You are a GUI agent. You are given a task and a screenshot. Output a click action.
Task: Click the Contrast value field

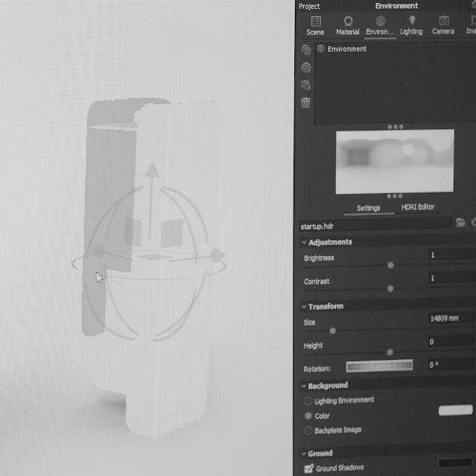click(x=451, y=278)
